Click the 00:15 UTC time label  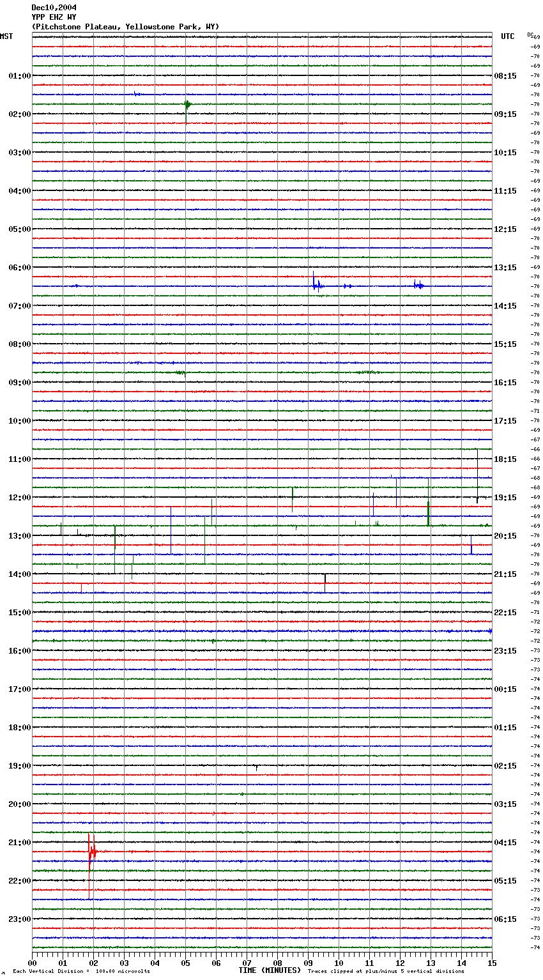click(505, 689)
